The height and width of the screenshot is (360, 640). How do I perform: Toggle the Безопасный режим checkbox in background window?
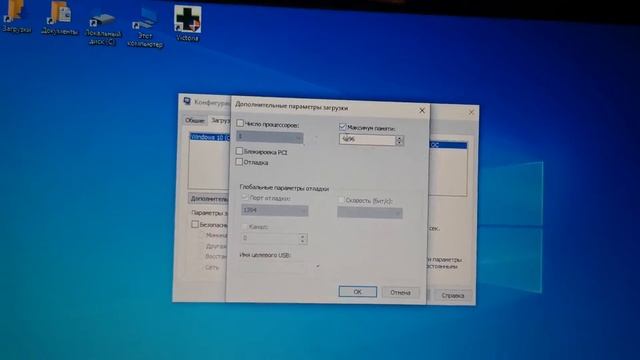point(195,224)
